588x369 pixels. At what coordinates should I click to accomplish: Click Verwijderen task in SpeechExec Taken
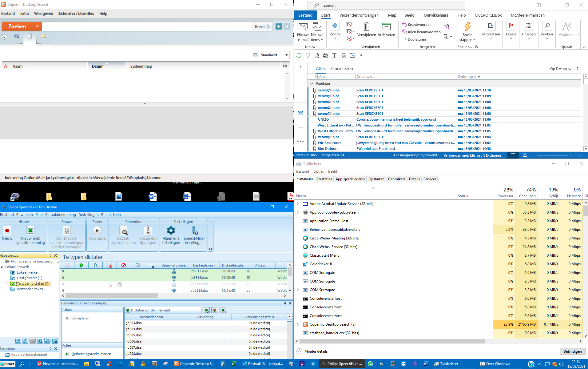[80, 318]
